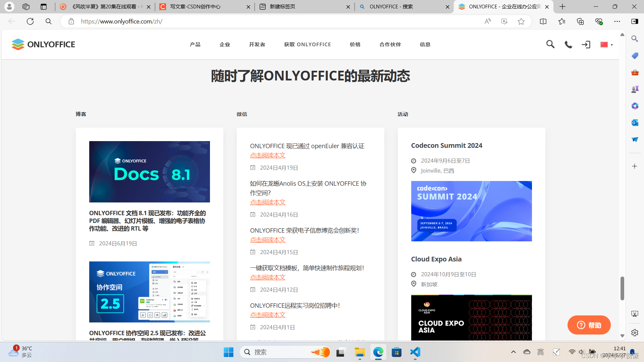Open split screen icon in browser toolbar
This screenshot has height=362, width=644.
[543, 21]
